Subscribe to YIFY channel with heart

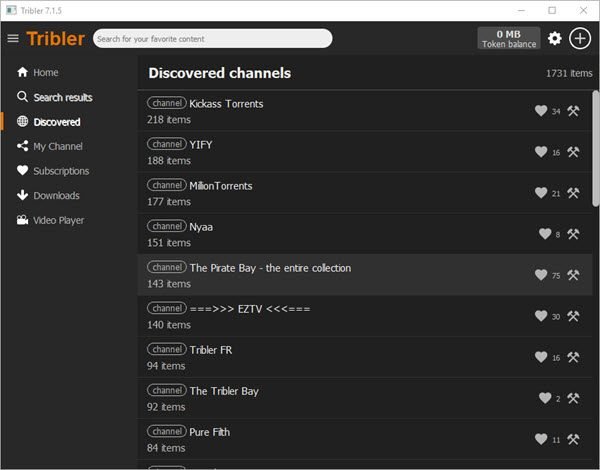click(x=541, y=152)
